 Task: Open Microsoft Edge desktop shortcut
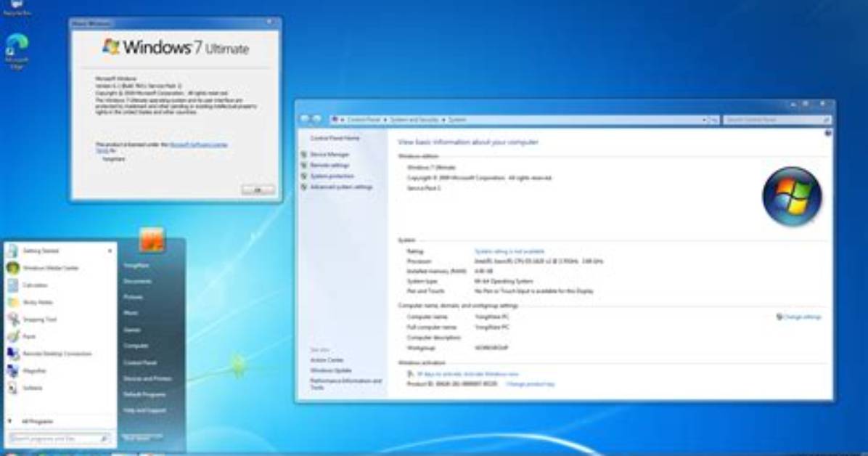(x=17, y=51)
